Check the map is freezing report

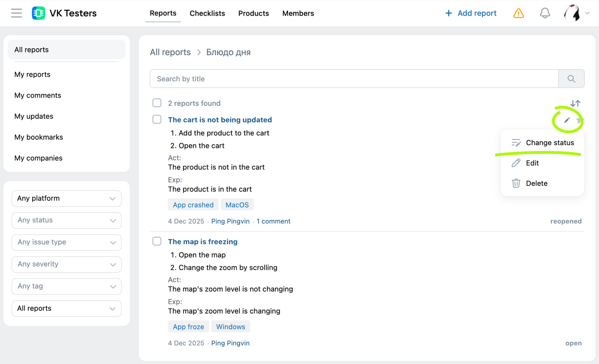pyautogui.click(x=157, y=241)
